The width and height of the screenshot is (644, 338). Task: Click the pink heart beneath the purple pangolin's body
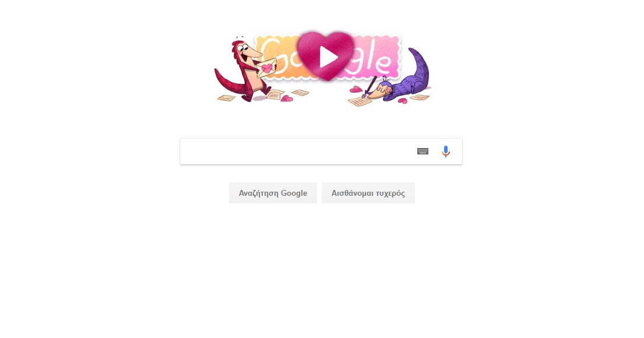pos(403,101)
